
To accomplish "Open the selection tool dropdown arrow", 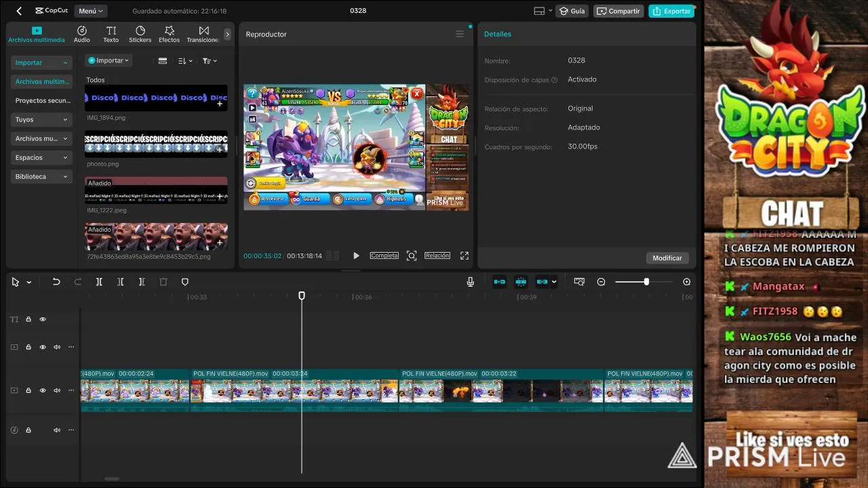I will tap(28, 282).
